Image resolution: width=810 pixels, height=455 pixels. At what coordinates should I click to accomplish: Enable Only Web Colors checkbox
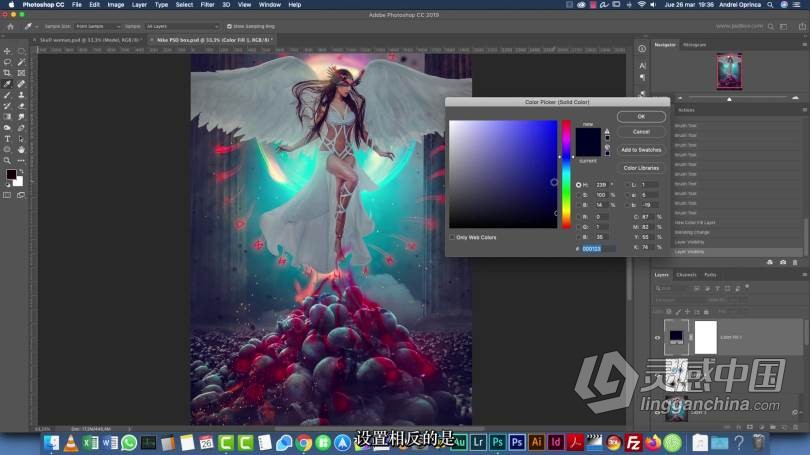pos(452,238)
